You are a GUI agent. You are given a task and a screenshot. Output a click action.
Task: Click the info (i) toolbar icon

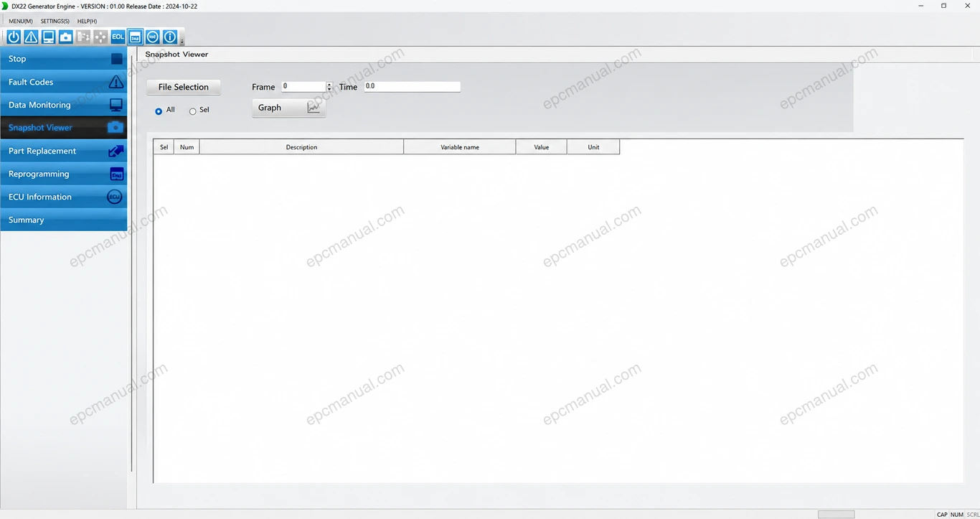170,37
